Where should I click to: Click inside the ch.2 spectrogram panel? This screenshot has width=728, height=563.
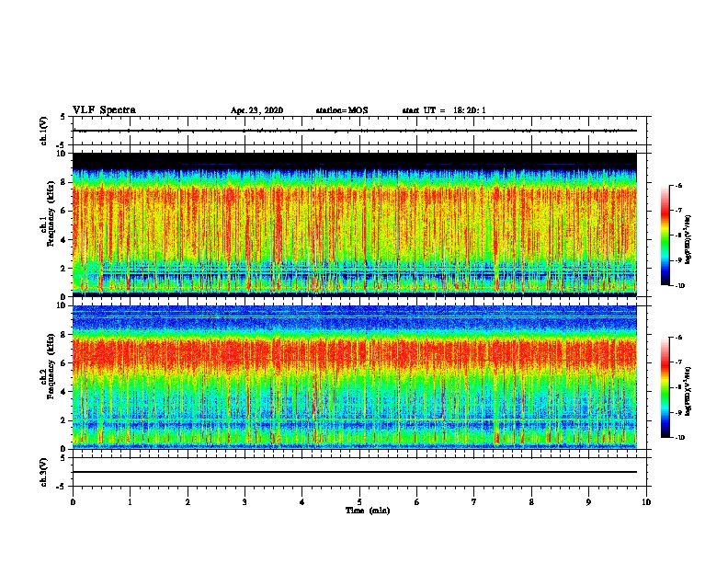click(355, 377)
